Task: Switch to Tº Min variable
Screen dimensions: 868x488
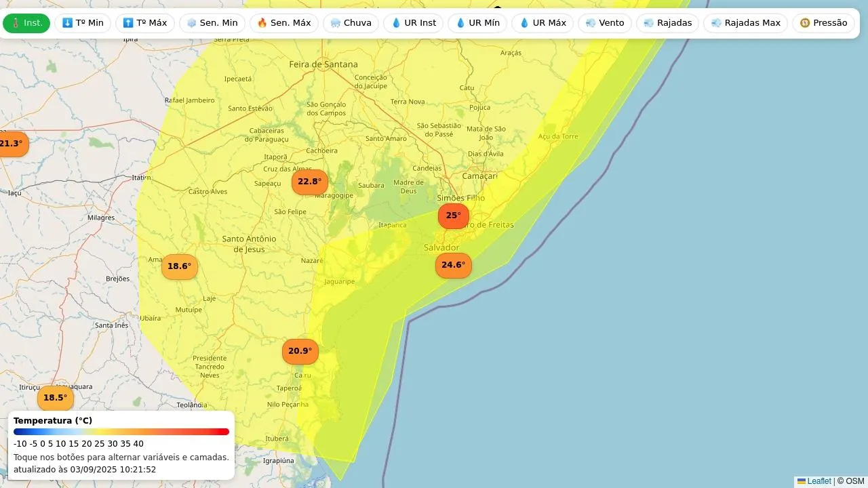Action: (83, 23)
